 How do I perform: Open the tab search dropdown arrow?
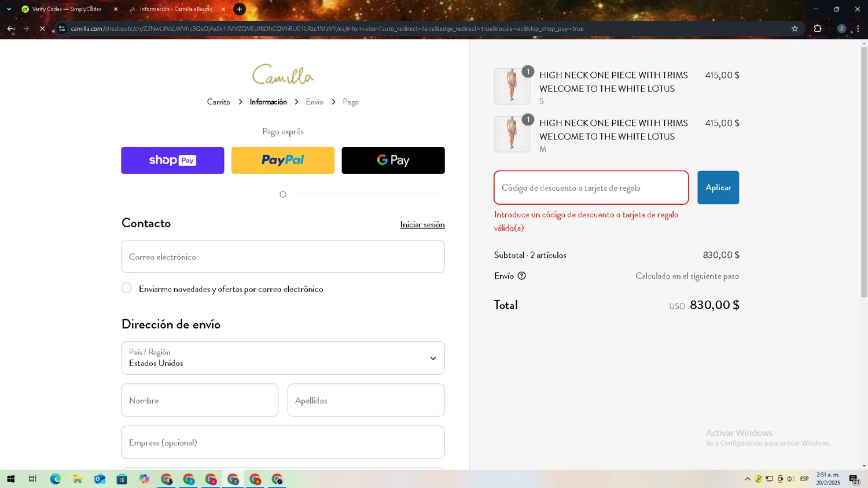[x=9, y=9]
